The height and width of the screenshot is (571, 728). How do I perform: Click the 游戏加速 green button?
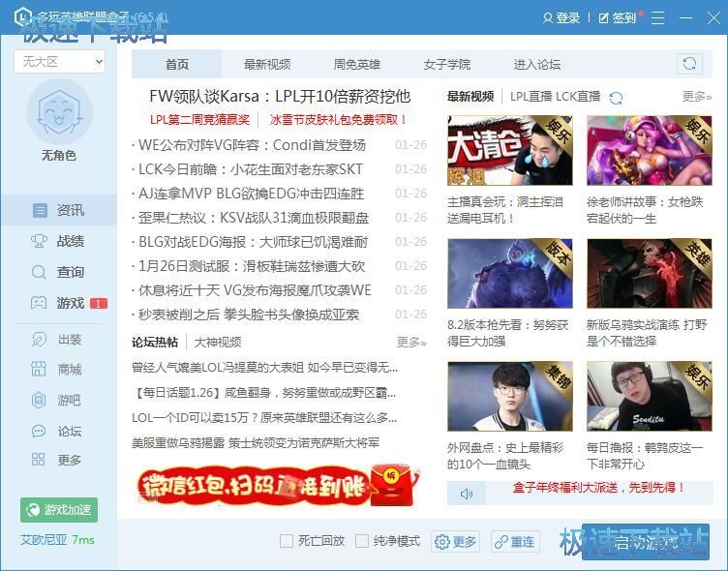59,510
